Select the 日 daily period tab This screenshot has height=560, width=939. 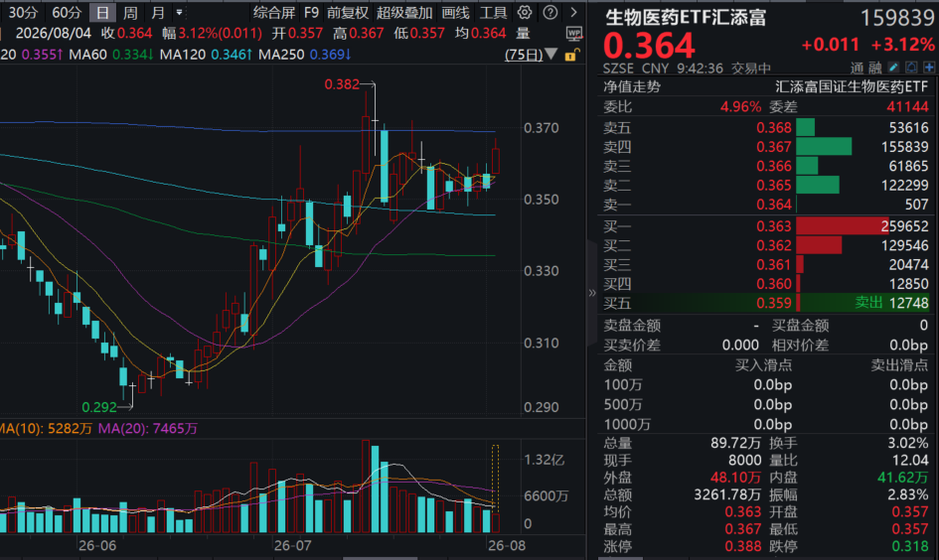coord(102,12)
